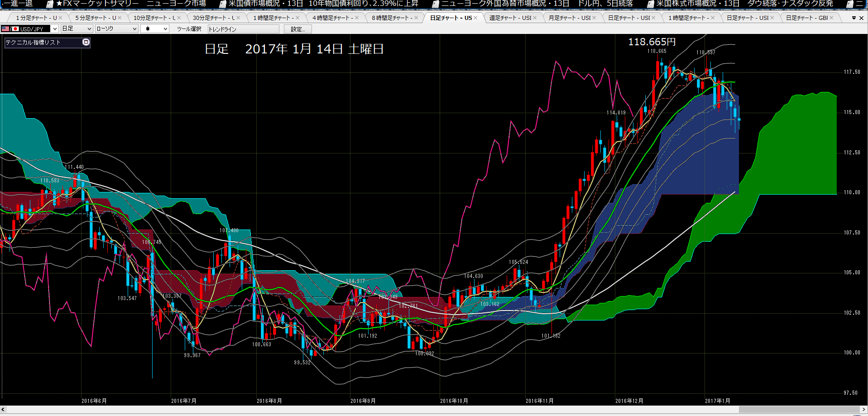Close the 1分足チャート tab
Image resolution: width=868 pixels, height=416 pixels.
(60, 18)
